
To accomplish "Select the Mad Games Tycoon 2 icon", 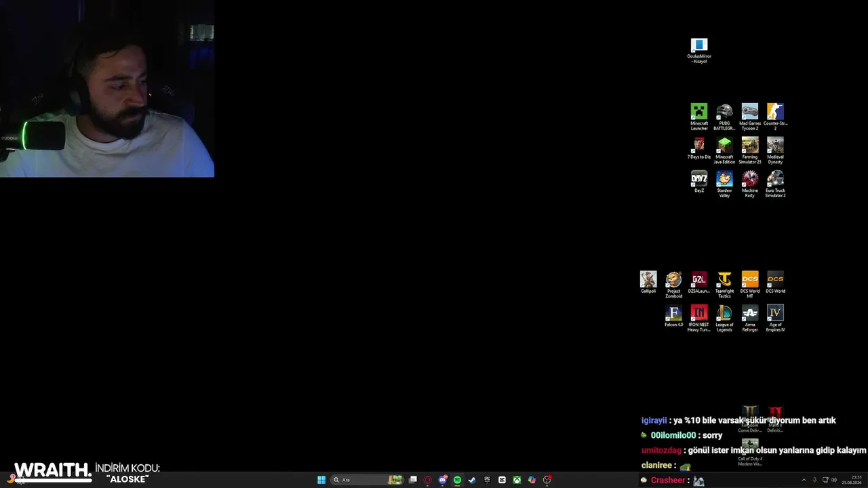I will pyautogui.click(x=750, y=117).
